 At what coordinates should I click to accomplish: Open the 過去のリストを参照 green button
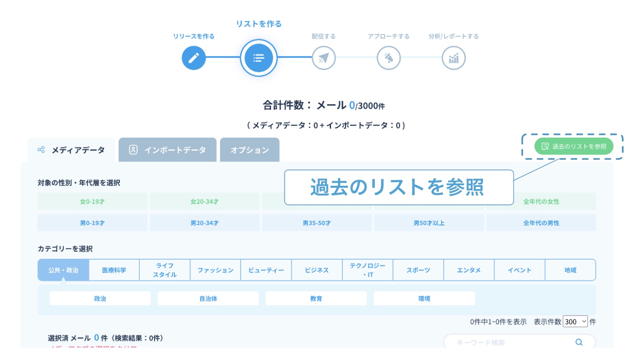pyautogui.click(x=573, y=147)
